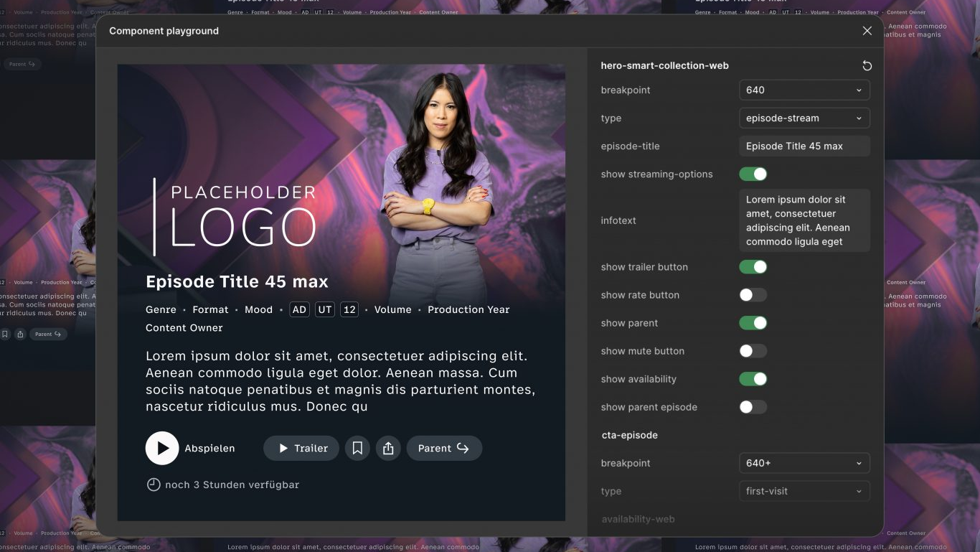Open the breakpoint 640 dropdown

coord(804,90)
